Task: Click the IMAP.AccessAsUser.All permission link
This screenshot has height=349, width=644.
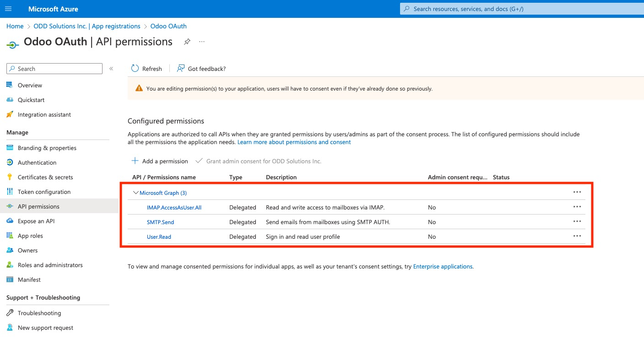Action: click(174, 208)
